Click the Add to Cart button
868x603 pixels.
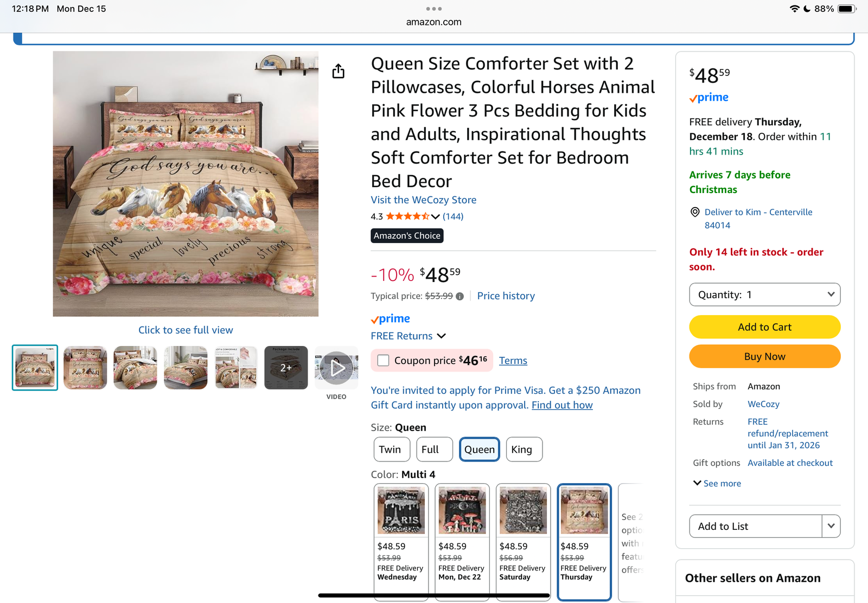(764, 327)
